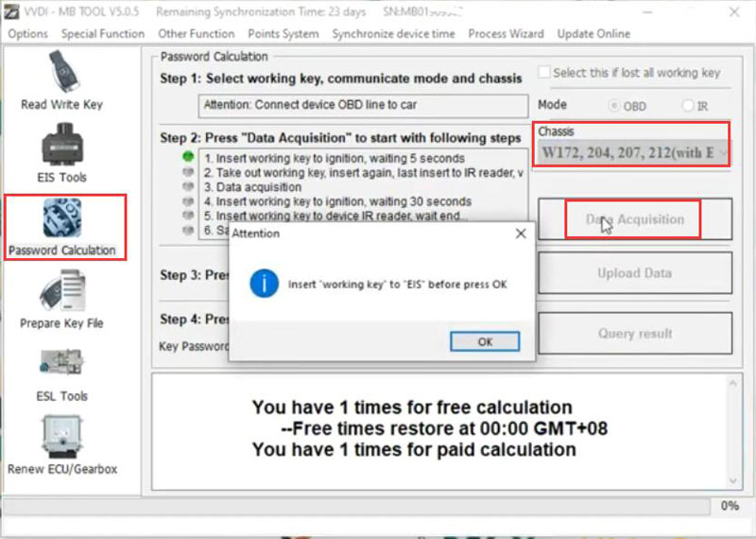
Task: Open the Special Function menu
Action: [103, 34]
